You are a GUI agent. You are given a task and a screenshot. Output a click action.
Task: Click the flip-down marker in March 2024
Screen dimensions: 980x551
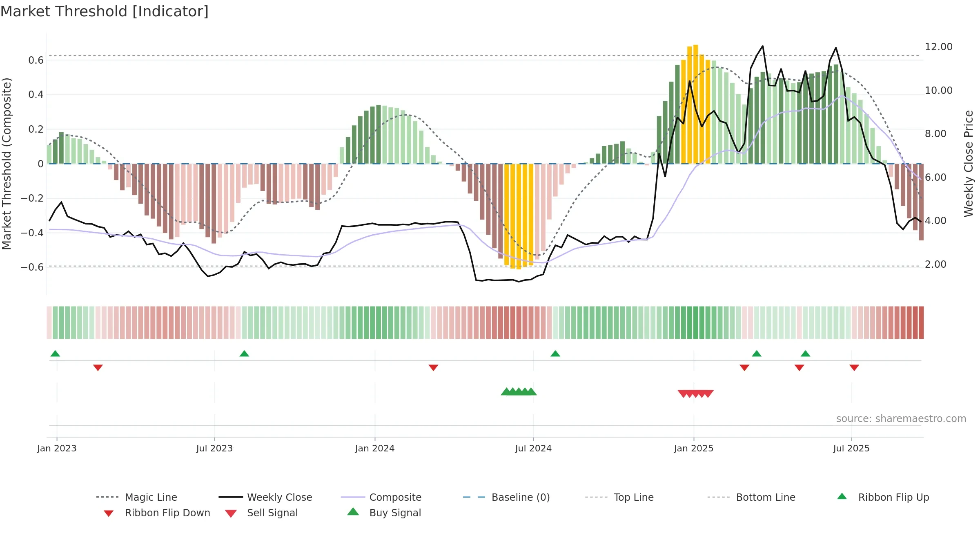point(433,368)
